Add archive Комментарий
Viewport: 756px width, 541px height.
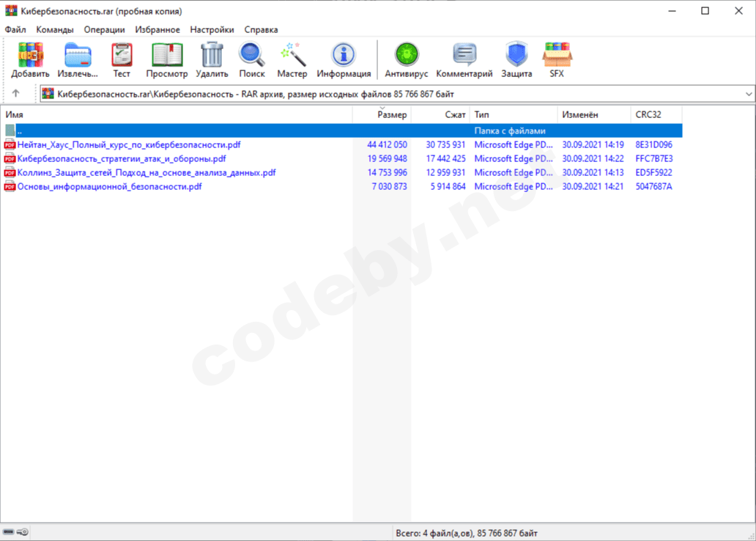pyautogui.click(x=464, y=60)
